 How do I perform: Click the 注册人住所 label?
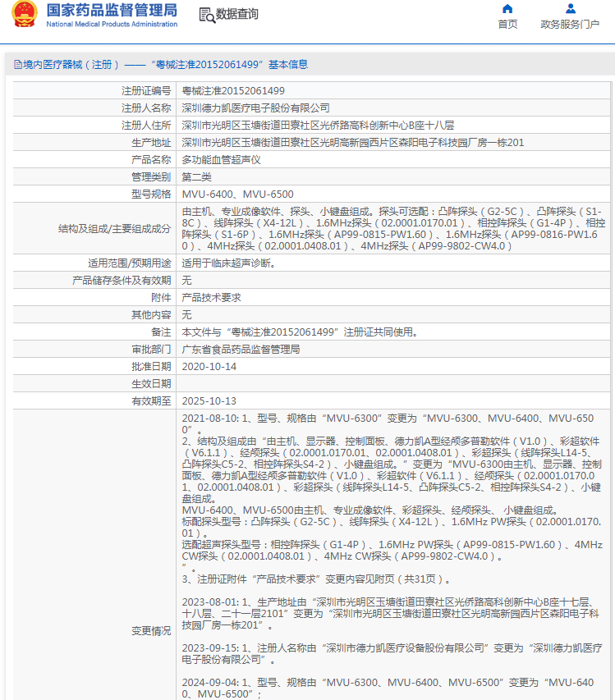click(146, 126)
